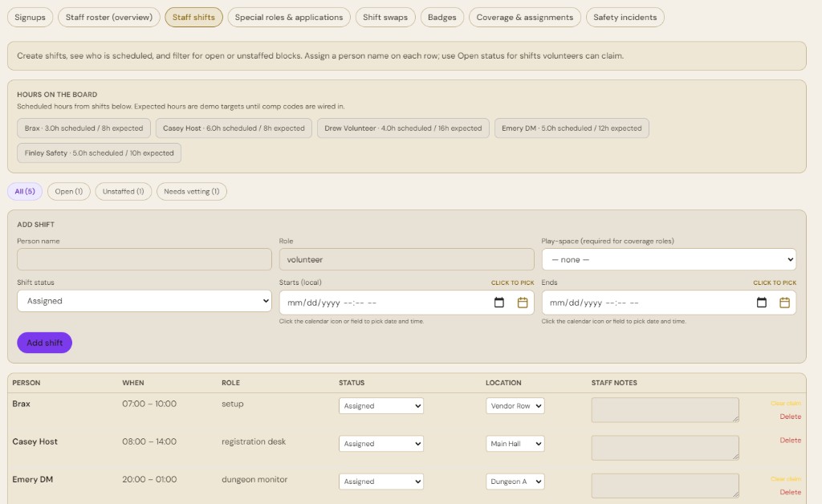Open native calendar picker in Ends field
822x504 pixels.
click(762, 303)
